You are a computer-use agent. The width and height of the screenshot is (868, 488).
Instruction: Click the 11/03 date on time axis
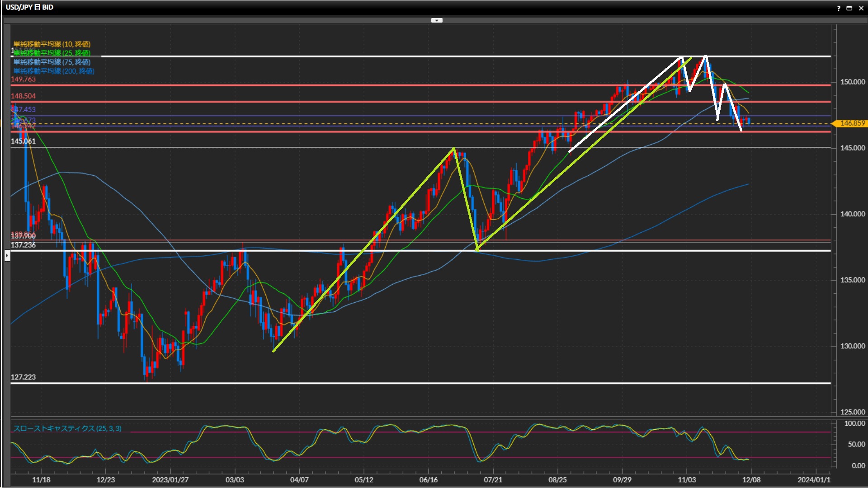click(x=686, y=479)
